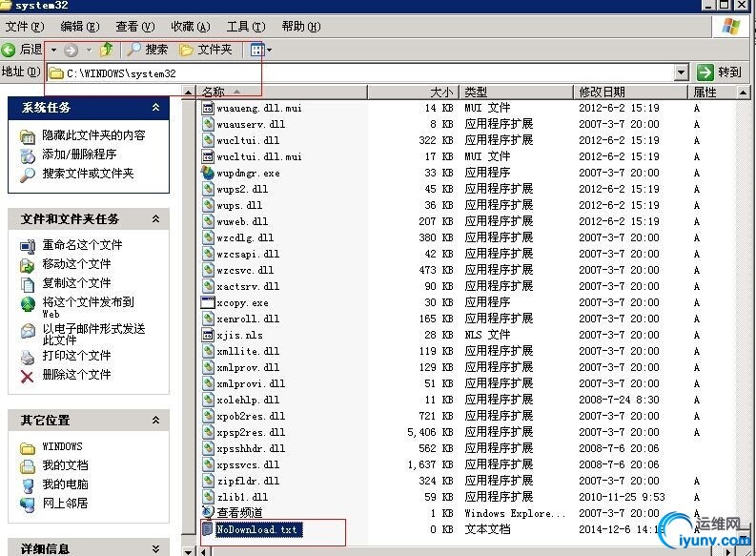Screen dimensions: 756x556
Task: Click the publish to Web globe icon
Action: click(28, 304)
